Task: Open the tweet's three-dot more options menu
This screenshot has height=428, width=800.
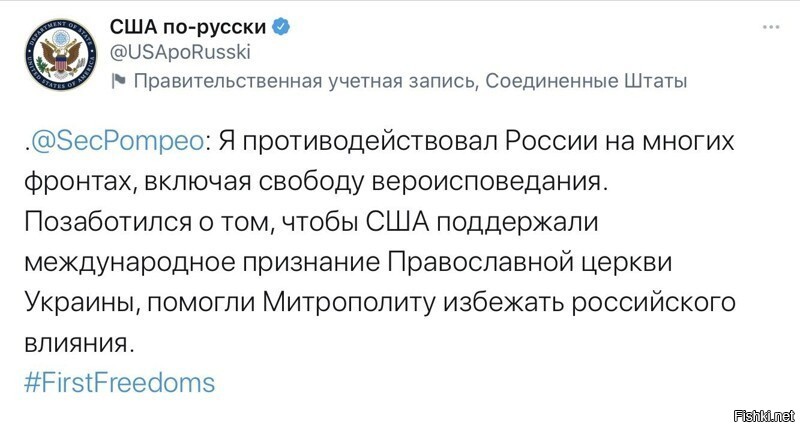Action: point(770,28)
